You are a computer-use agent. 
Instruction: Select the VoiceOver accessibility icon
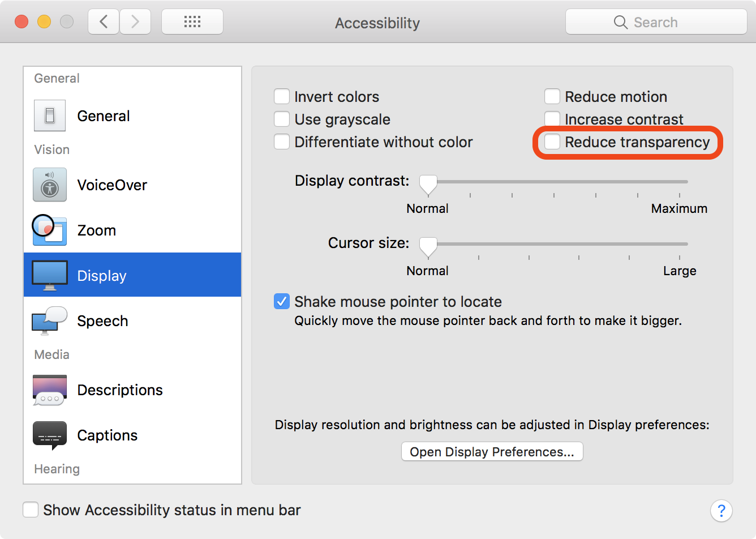pyautogui.click(x=50, y=185)
